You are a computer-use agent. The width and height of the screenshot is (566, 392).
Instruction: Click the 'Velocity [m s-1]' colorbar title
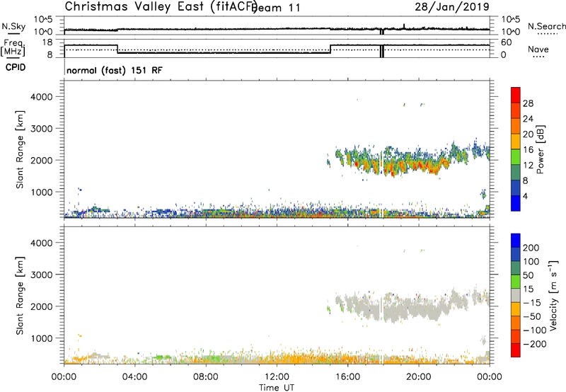553,295
